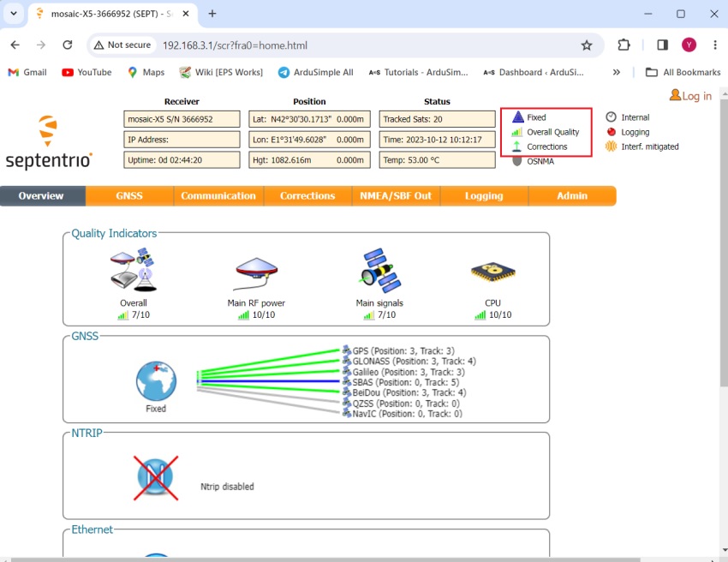This screenshot has width=728, height=562.
Task: Click the Interf. mitigated status icon
Action: [x=612, y=146]
